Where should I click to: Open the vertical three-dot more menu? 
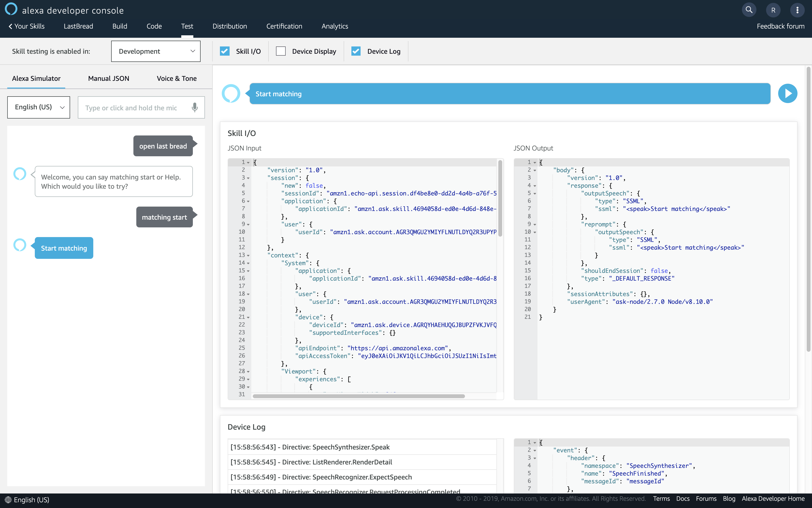[797, 10]
